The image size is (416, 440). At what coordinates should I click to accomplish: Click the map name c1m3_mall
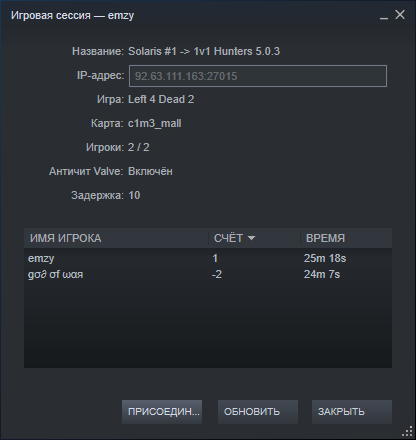point(155,123)
